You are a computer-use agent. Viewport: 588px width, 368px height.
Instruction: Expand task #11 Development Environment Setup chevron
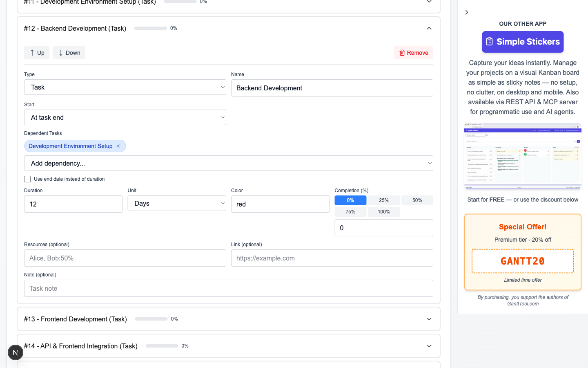coord(429,2)
